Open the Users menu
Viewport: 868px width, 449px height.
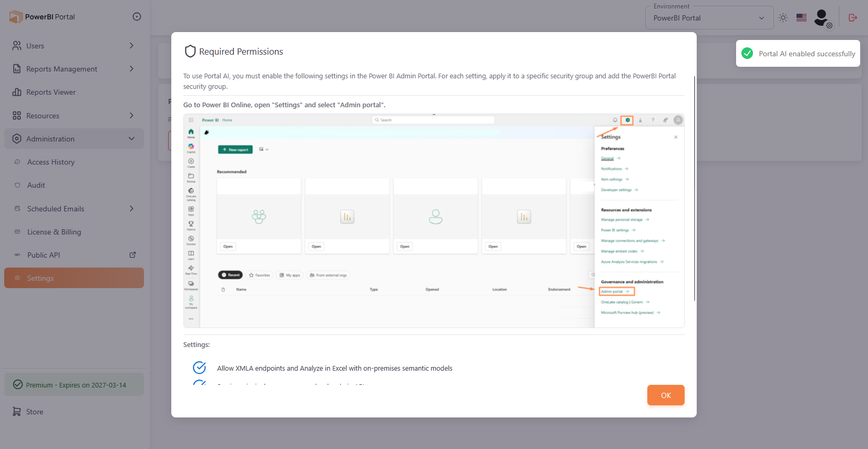(74, 46)
